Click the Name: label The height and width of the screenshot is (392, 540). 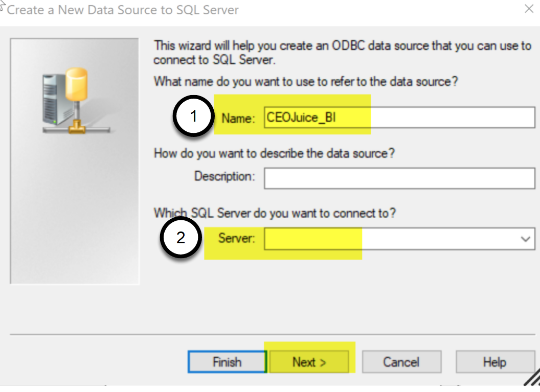point(238,119)
